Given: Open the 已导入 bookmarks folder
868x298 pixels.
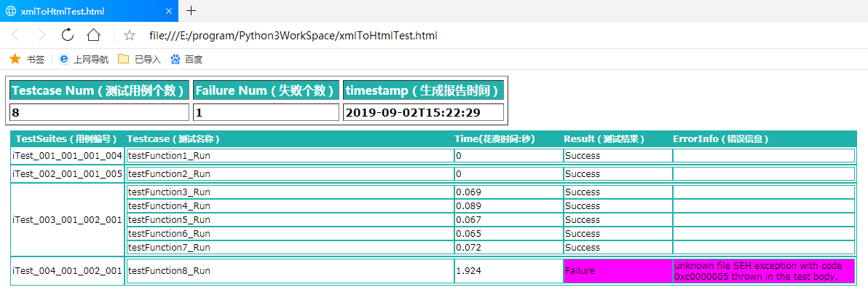Looking at the screenshot, I should pos(139,59).
